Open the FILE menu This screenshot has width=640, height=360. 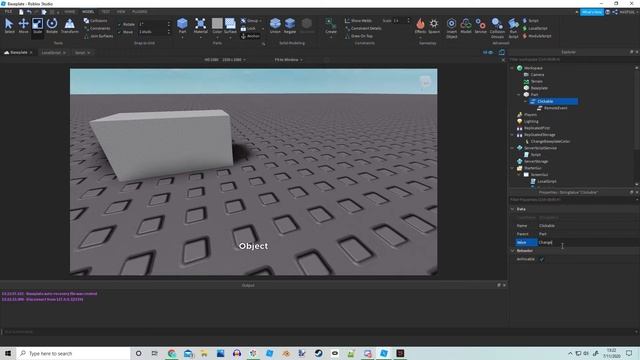(x=8, y=12)
